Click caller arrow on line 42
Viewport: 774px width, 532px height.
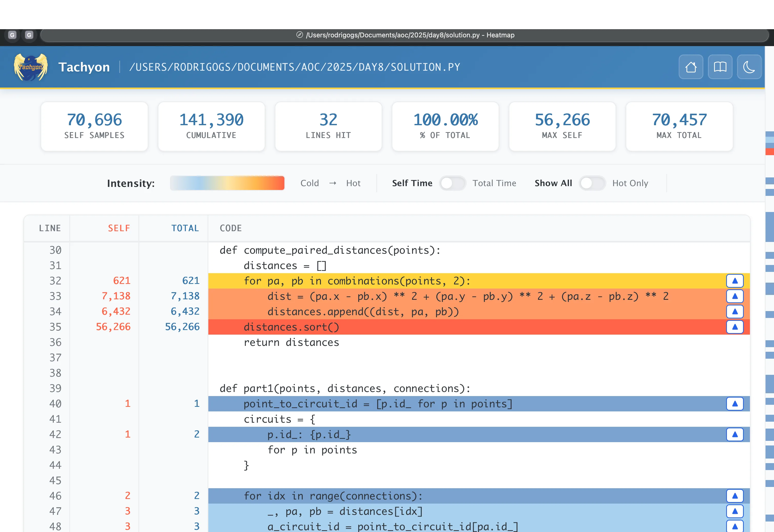tap(734, 434)
